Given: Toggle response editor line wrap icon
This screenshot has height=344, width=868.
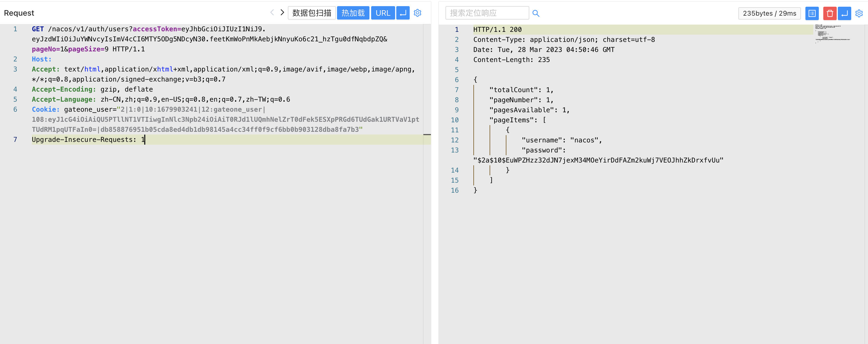Looking at the screenshot, I should 845,13.
